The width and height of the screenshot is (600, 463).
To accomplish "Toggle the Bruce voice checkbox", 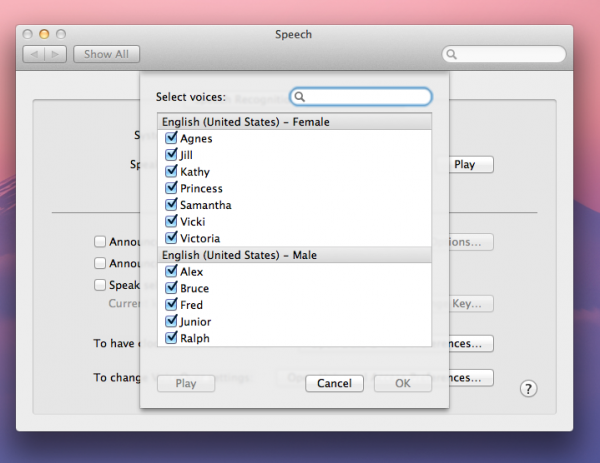I will (171, 288).
